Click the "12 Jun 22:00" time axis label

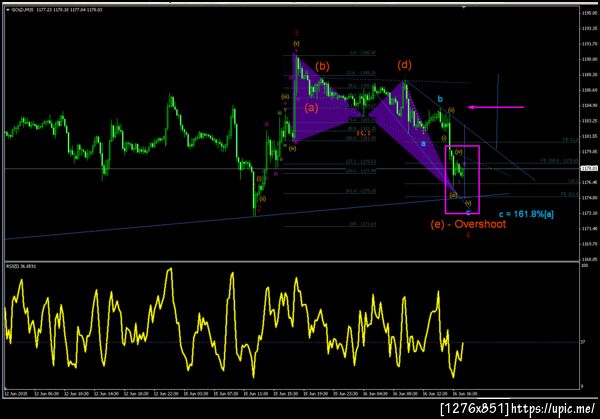click(x=165, y=393)
